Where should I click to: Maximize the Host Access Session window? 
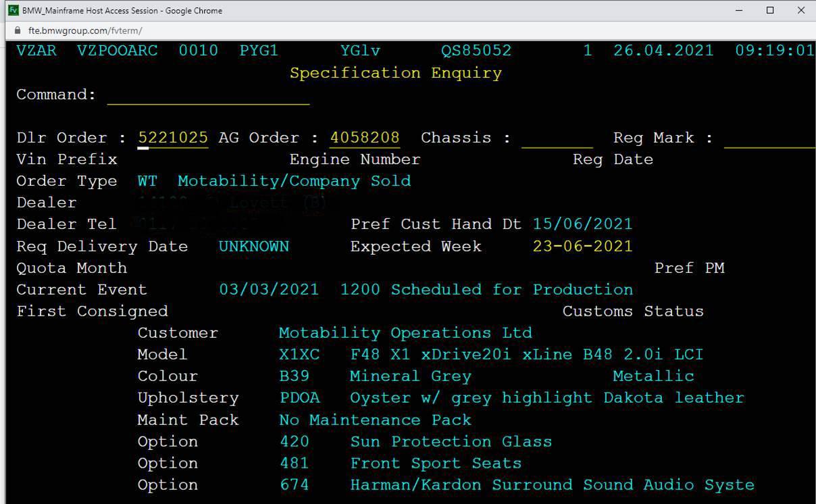(770, 10)
